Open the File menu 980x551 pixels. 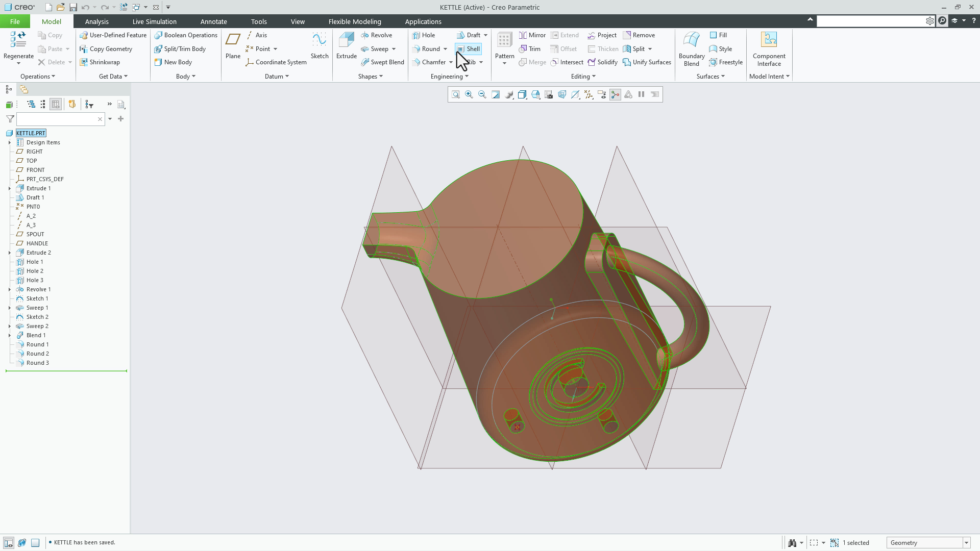coord(15,21)
